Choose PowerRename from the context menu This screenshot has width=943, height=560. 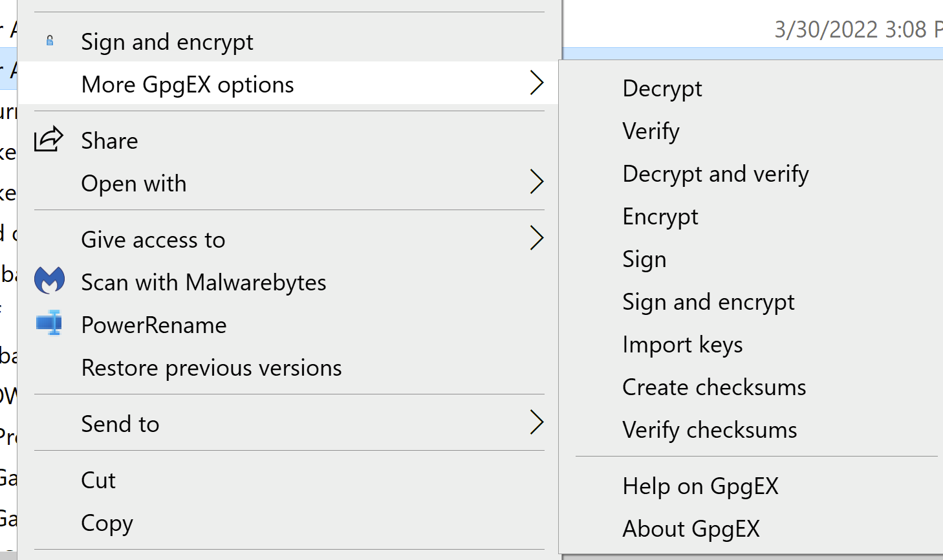pos(289,324)
